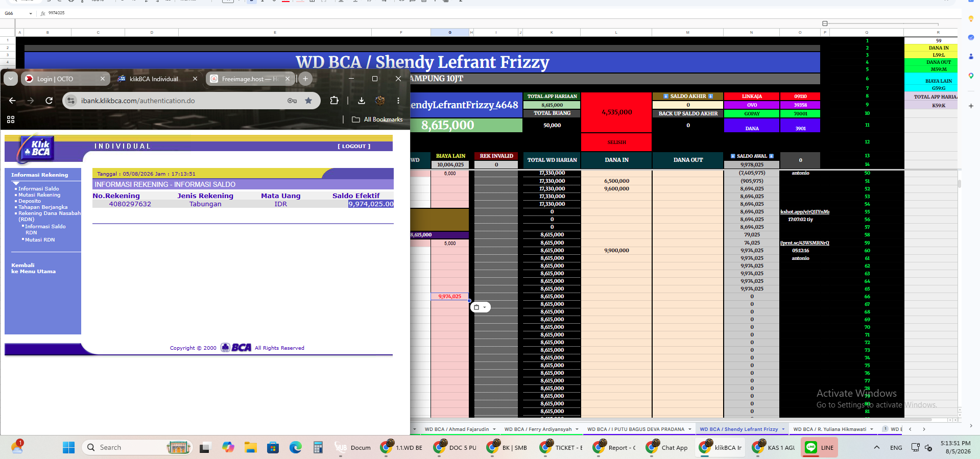Open Informasi Saldo RDN link

(x=45, y=229)
